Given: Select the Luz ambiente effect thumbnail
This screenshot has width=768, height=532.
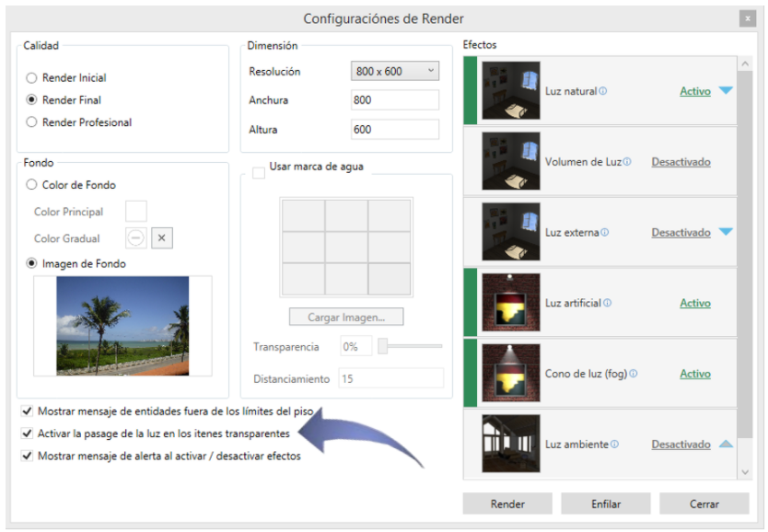Looking at the screenshot, I should tap(511, 444).
